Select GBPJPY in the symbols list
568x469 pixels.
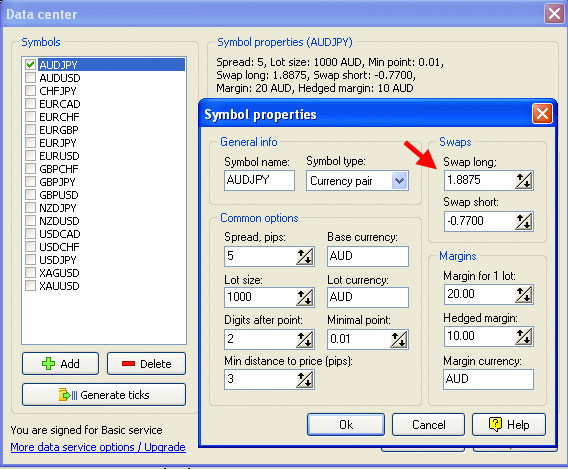pos(57,182)
